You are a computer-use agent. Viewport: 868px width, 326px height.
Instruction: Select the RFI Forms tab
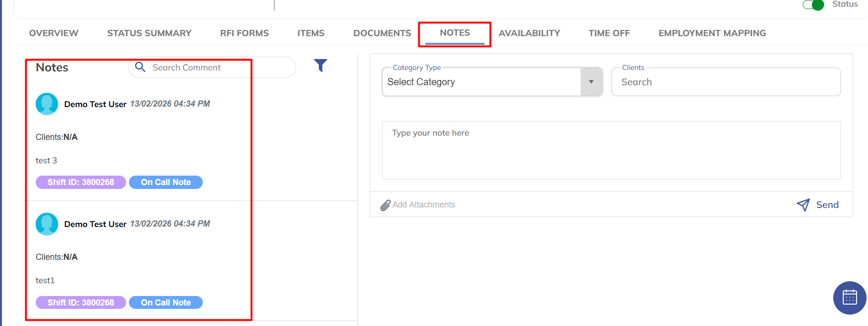pos(244,33)
